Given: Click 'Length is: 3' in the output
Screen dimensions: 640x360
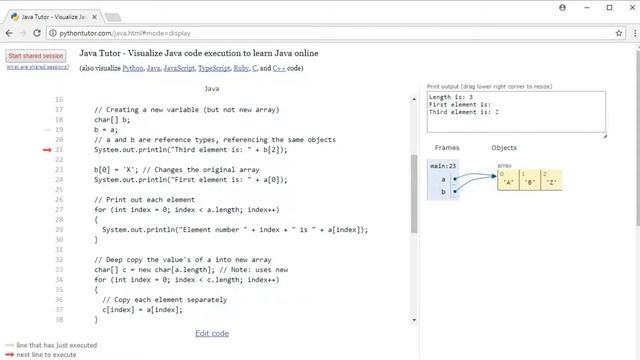Looking at the screenshot, I should [451, 97].
